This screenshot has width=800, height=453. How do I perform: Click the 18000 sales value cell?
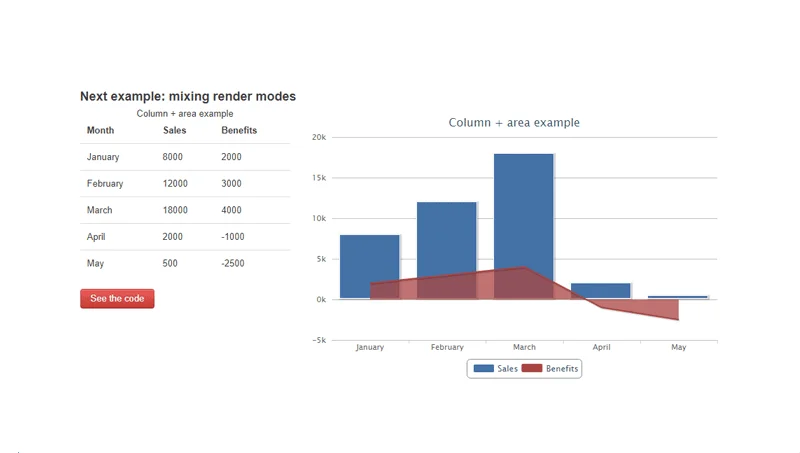click(175, 210)
